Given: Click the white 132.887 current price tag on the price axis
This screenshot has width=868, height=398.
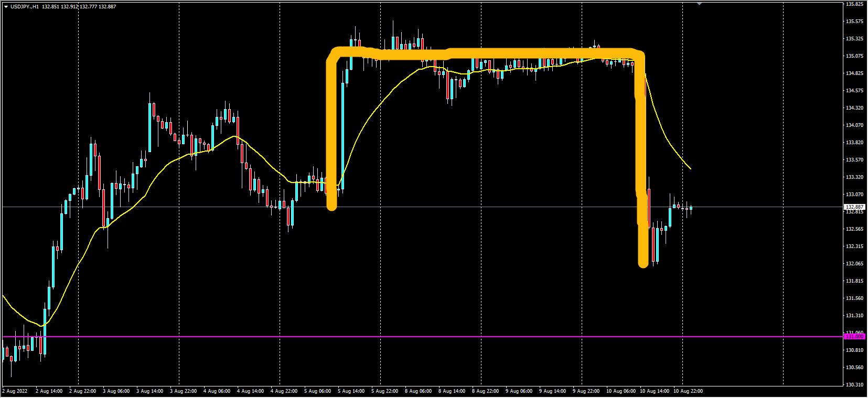Looking at the screenshot, I should point(854,207).
